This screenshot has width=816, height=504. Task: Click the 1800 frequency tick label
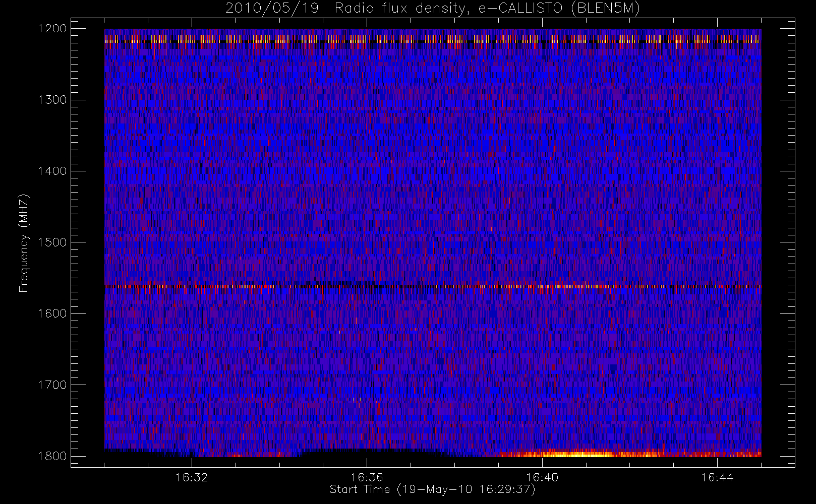click(52, 456)
